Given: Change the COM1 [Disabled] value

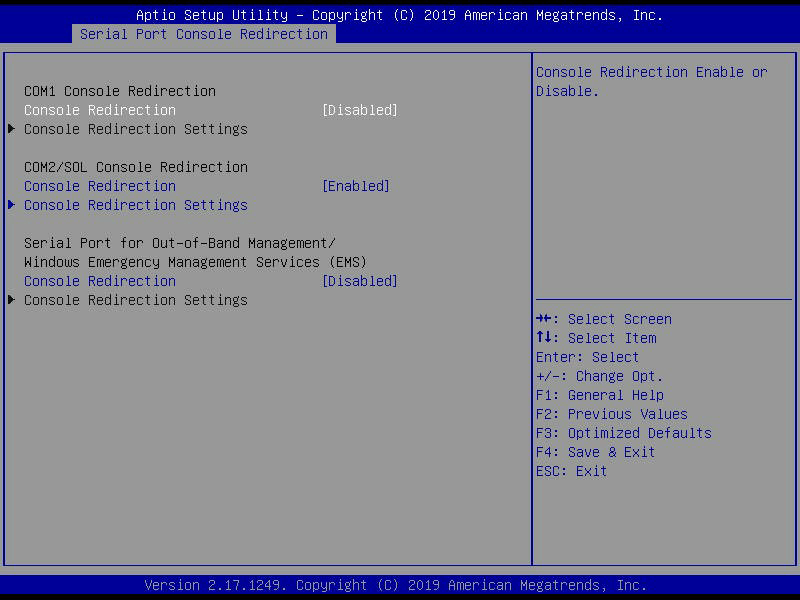Looking at the screenshot, I should (360, 110).
